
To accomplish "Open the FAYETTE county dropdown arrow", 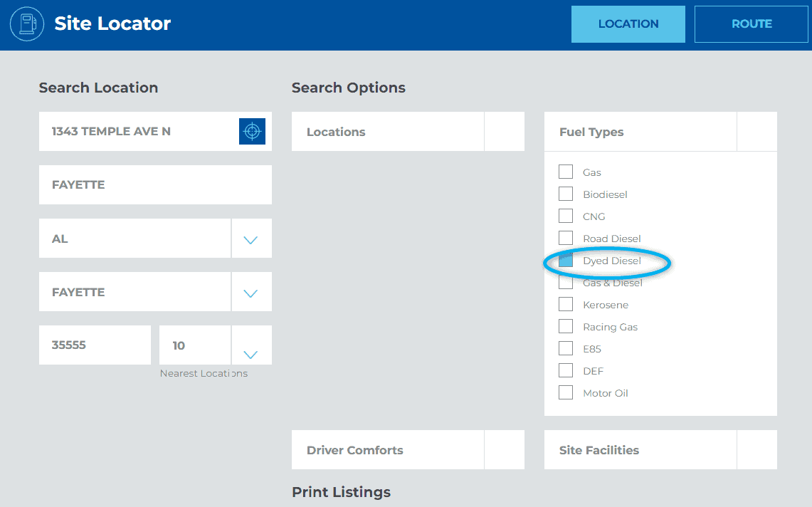I will pyautogui.click(x=251, y=293).
